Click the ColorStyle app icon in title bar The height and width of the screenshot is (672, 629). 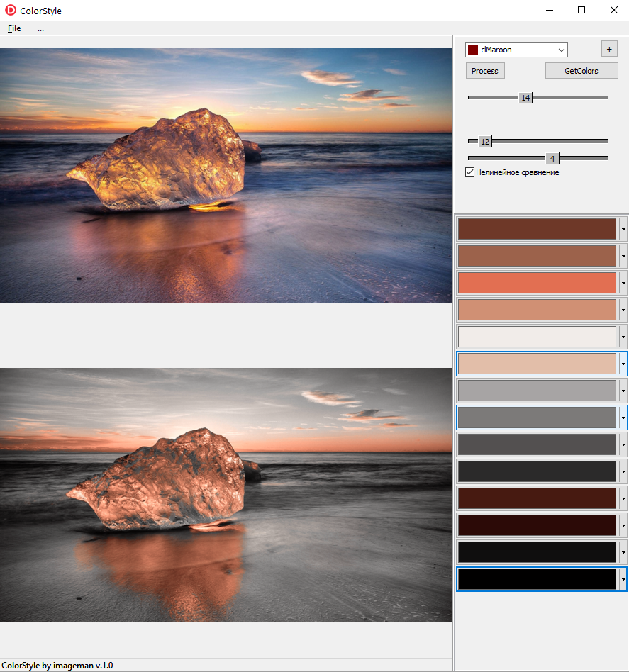pos(11,11)
